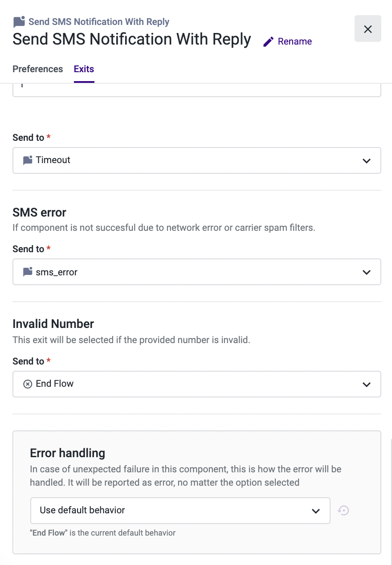Switch to the Preferences tab

(x=38, y=69)
